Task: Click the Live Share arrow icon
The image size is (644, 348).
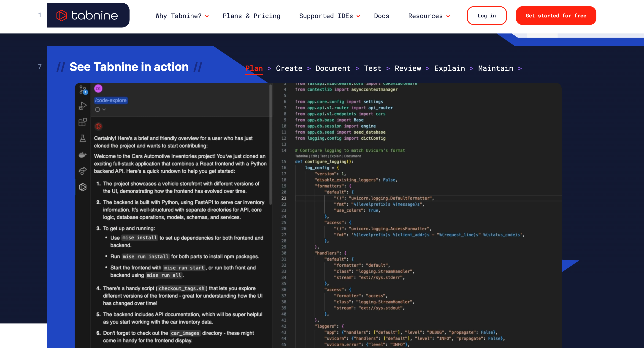Action: tap(83, 171)
